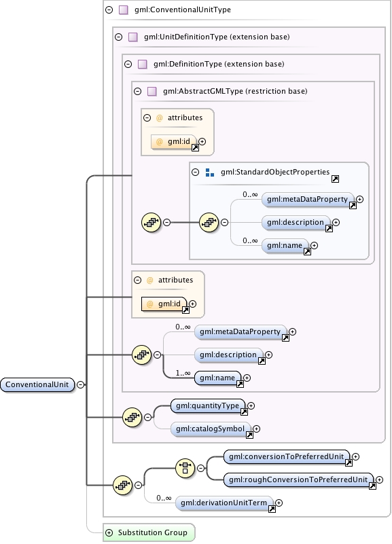Follow reference arrow on gml:id in AbstractGMLType
Screen dimensions: 392x544
point(195,148)
